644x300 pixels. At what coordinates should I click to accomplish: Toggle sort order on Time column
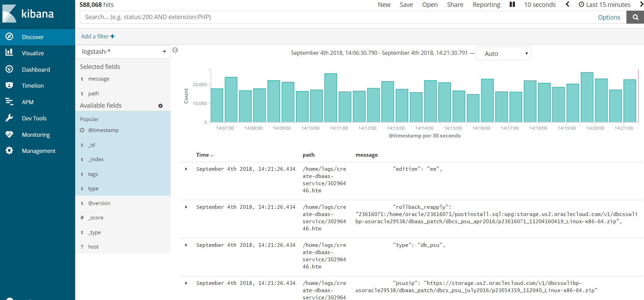coord(212,156)
